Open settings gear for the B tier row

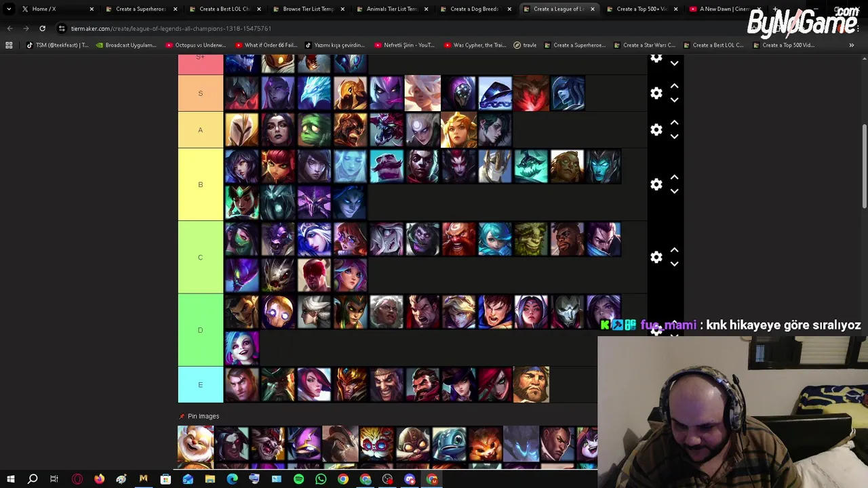[656, 184]
